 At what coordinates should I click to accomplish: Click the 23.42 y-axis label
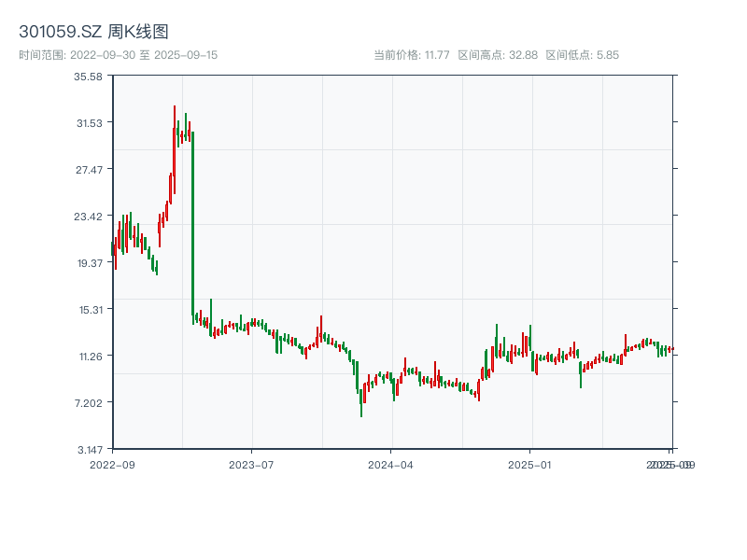click(x=89, y=217)
